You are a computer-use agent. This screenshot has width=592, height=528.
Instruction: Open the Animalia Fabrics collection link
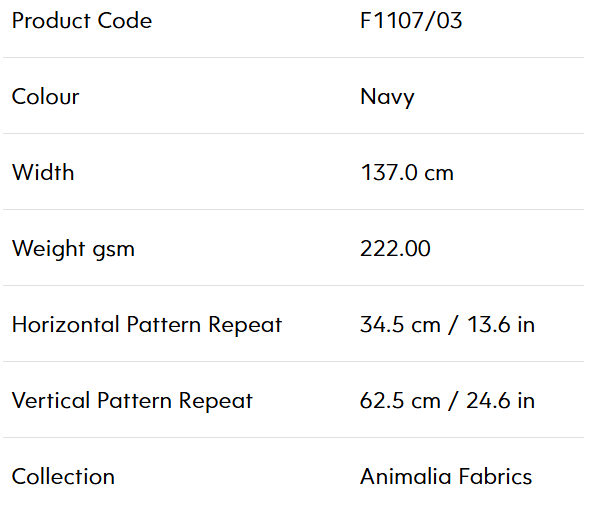pos(446,476)
